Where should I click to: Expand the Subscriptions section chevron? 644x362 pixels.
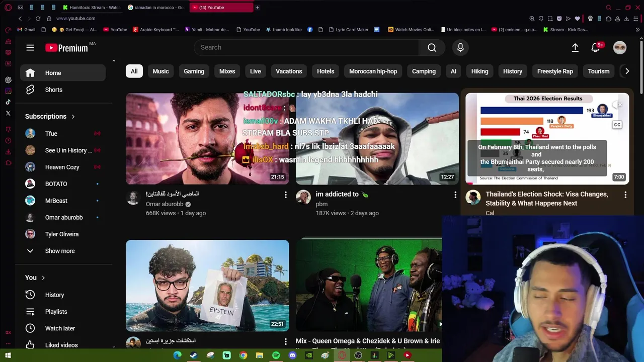coord(73,117)
